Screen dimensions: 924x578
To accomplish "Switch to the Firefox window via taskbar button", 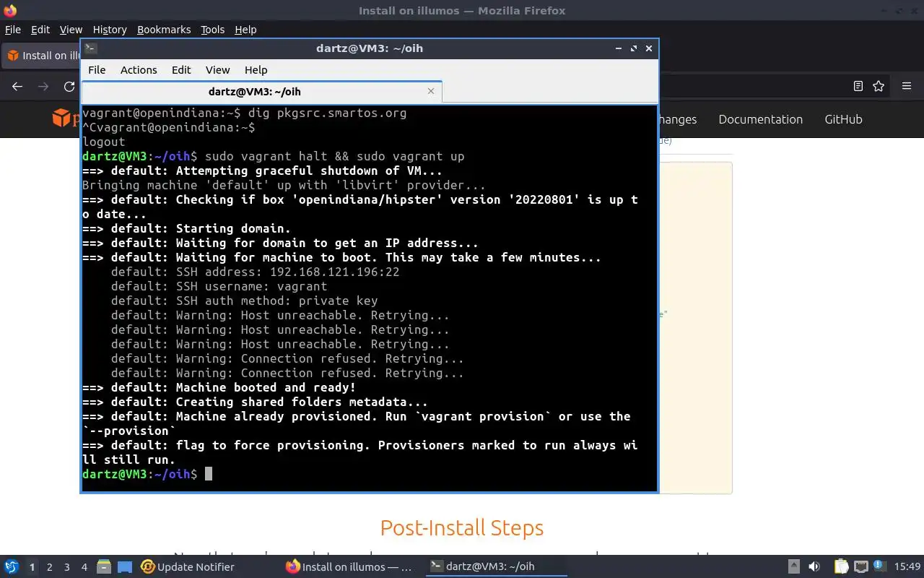I will 349,567.
